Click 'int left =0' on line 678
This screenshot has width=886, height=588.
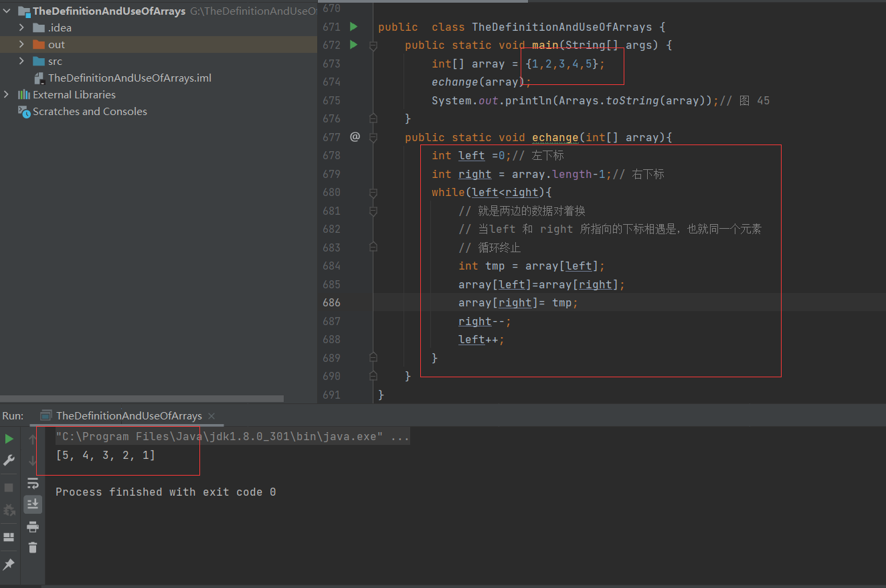[471, 155]
